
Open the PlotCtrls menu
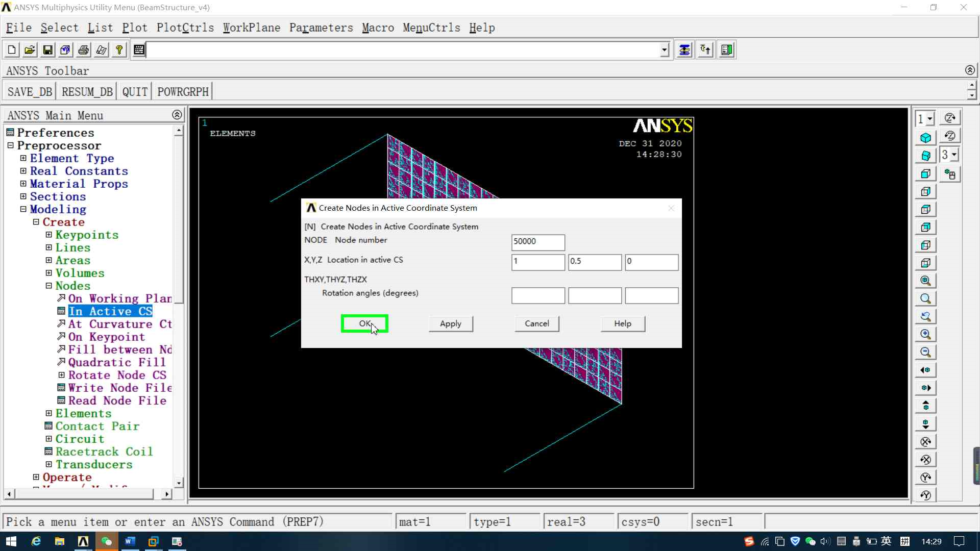(185, 28)
